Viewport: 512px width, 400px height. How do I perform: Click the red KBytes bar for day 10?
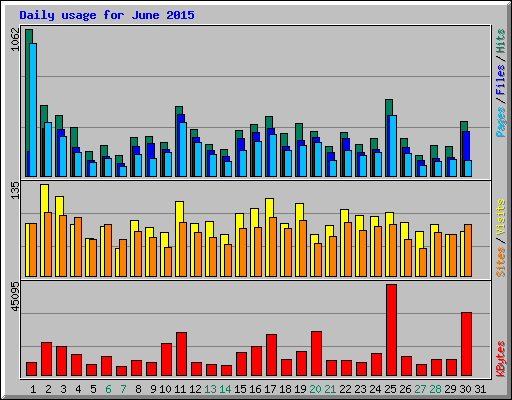[166, 360]
